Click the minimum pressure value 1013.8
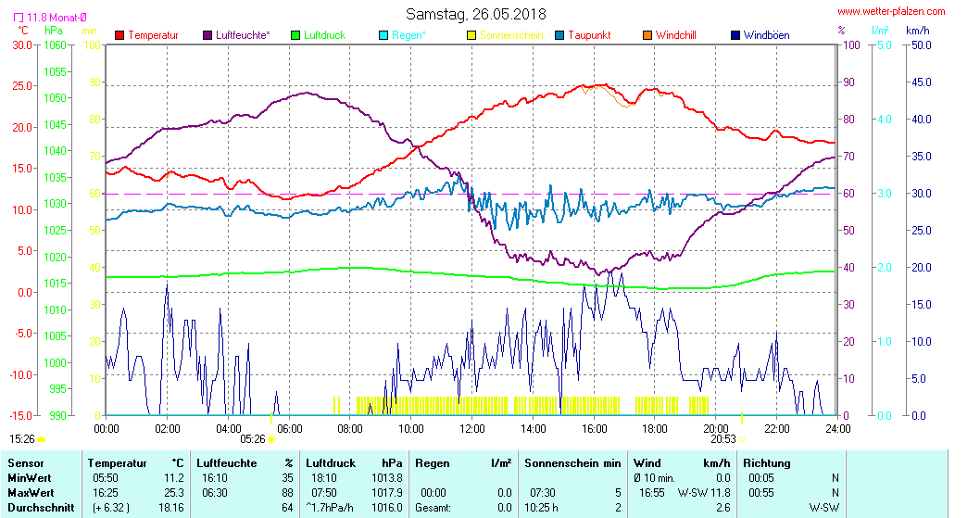The height and width of the screenshot is (518, 980). coord(387,478)
